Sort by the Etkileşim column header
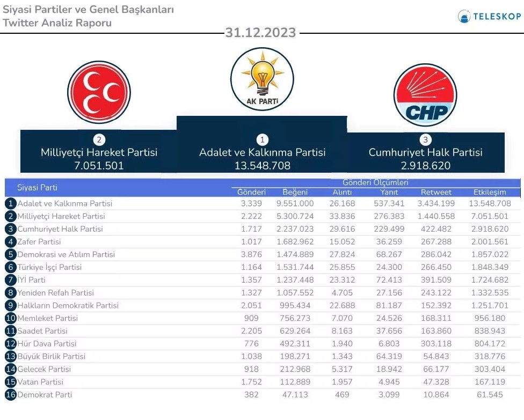Image resolution: width=524 pixels, height=420 pixels. 490,192
